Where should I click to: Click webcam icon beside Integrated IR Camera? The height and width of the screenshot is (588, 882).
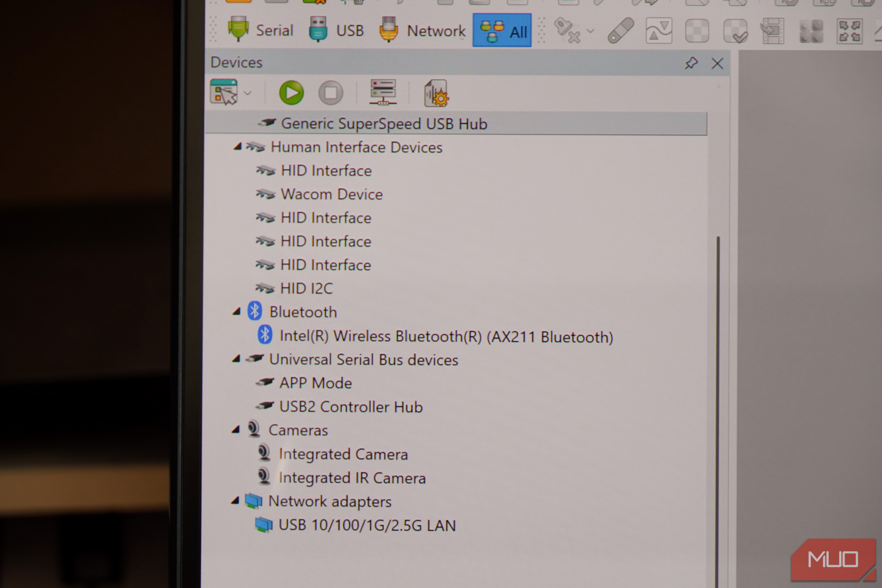pyautogui.click(x=264, y=477)
